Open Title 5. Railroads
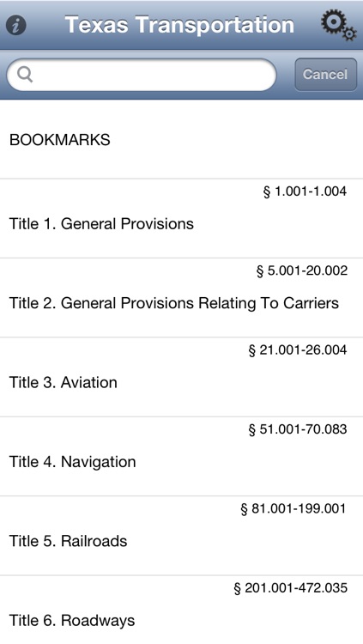The height and width of the screenshot is (644, 363). coord(182,536)
